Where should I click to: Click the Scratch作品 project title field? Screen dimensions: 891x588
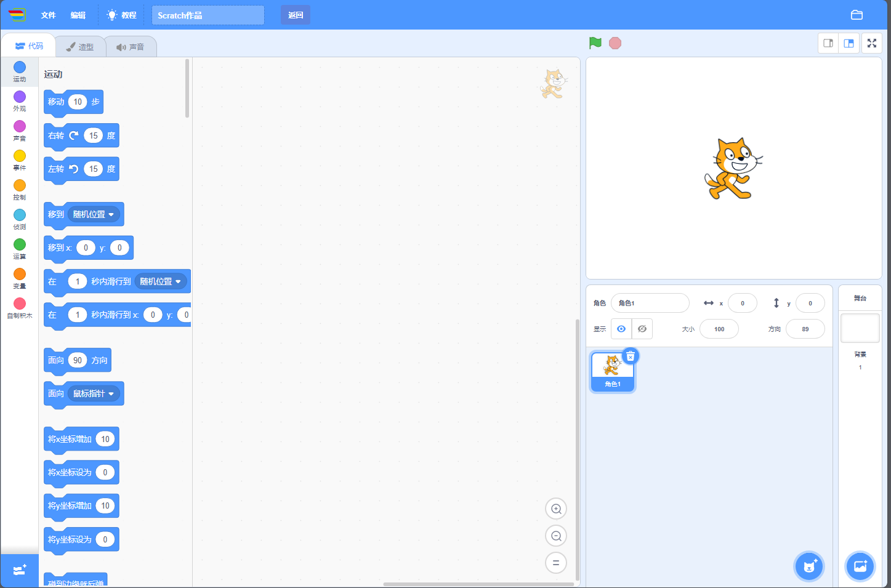pos(208,15)
